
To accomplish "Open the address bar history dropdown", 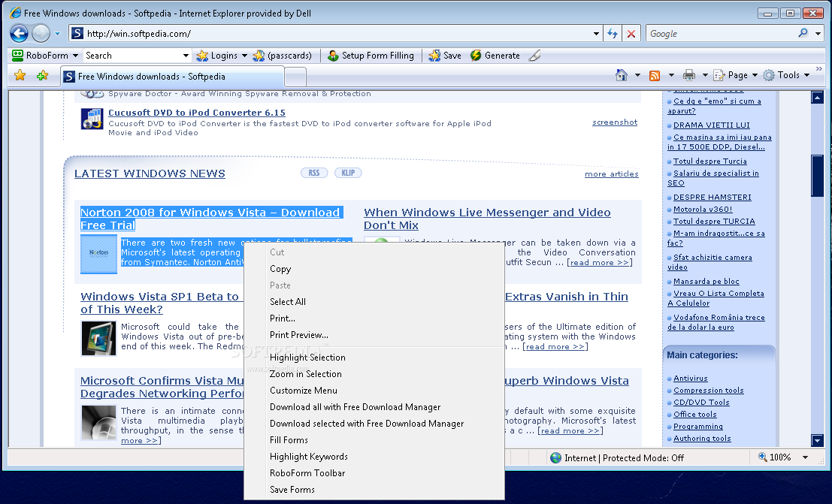I will pos(596,33).
